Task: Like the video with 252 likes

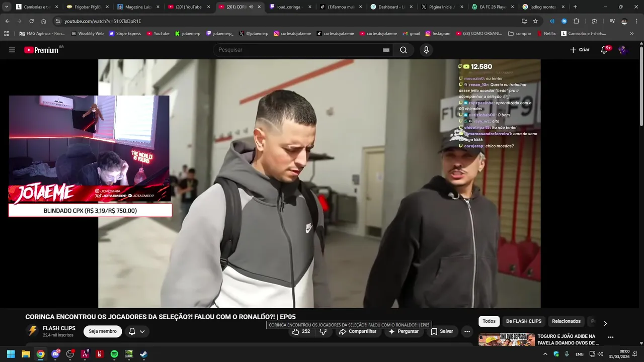Action: click(301, 331)
